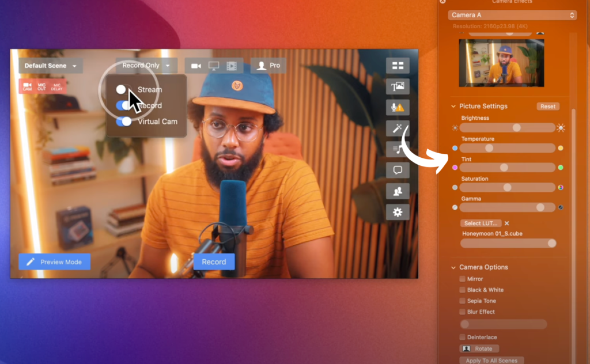The height and width of the screenshot is (364, 590).
Task: Click the camera preview thumbnail
Action: (x=501, y=63)
